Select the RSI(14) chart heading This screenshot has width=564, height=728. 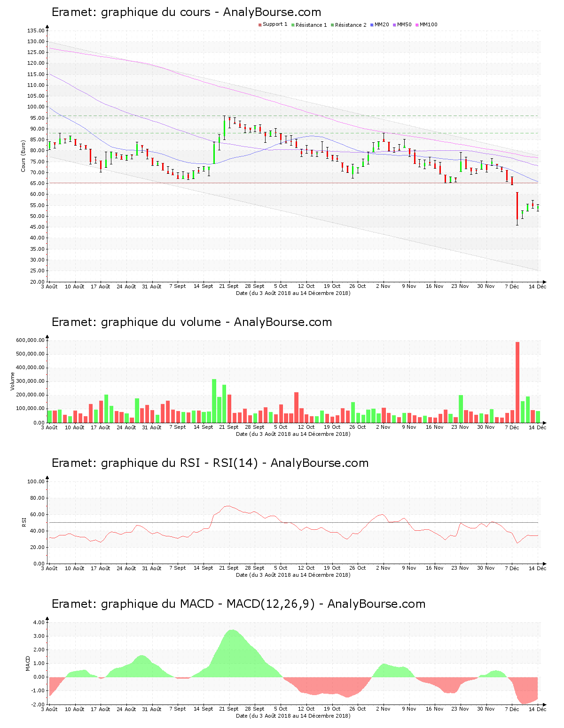(x=210, y=463)
